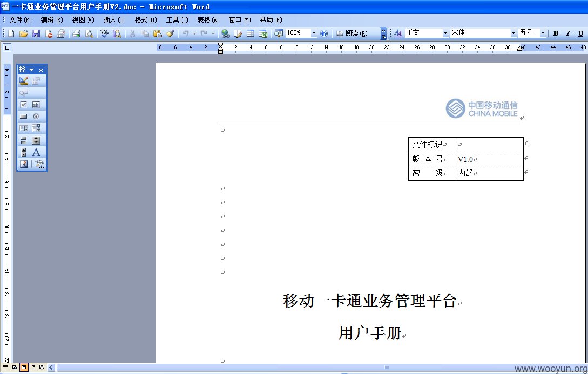Insert a toggle button control
The width and height of the screenshot is (588, 374).
[24, 140]
